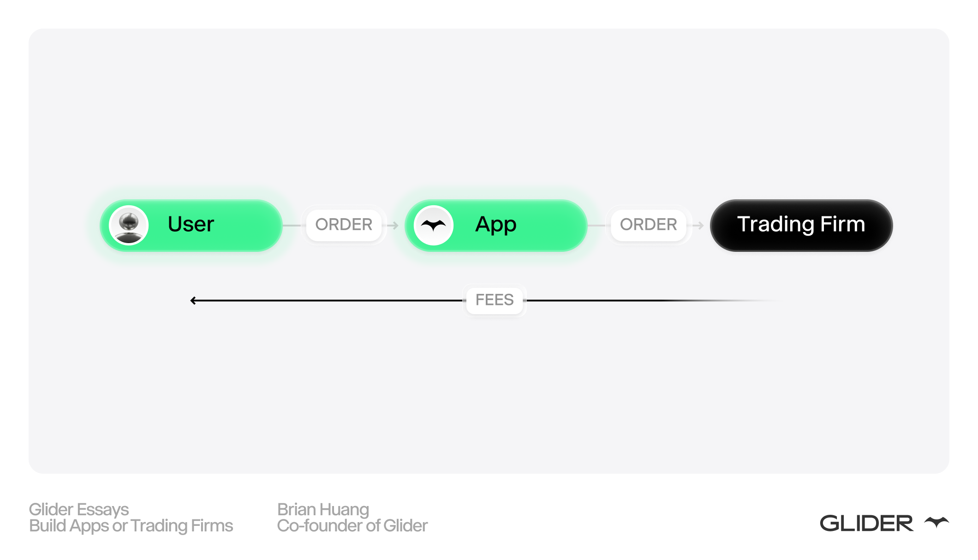This screenshot has width=978, height=560.
Task: Click the GLIDER wordmark in the footer
Action: pos(866,524)
